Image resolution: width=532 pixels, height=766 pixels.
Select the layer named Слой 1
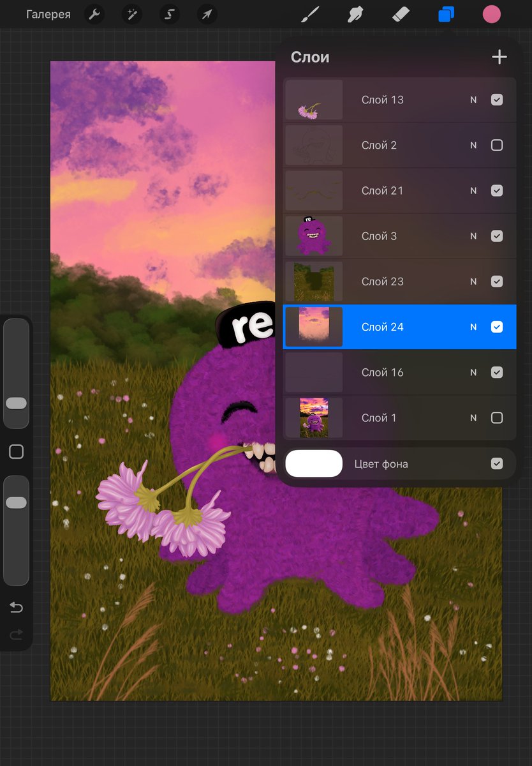pos(379,418)
